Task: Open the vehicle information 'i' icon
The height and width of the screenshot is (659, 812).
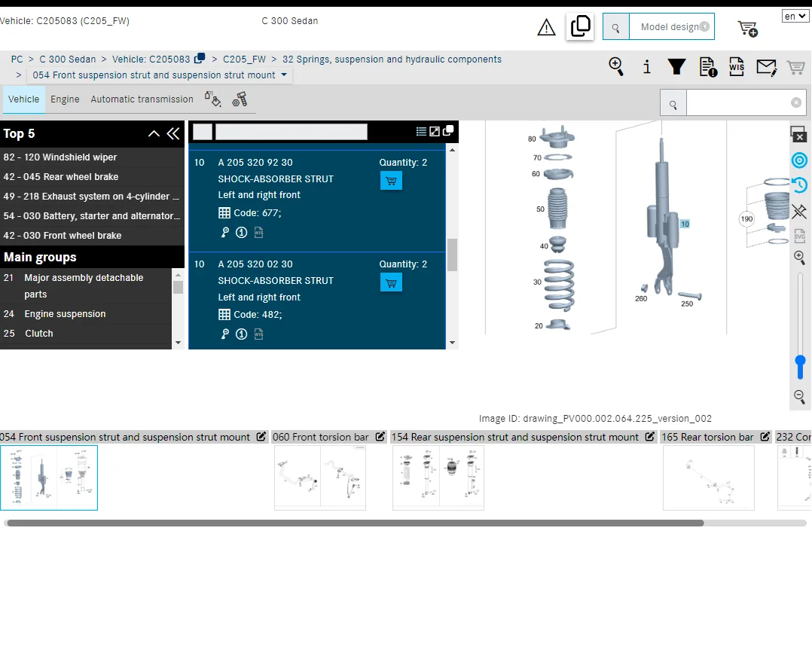Action: 647,67
